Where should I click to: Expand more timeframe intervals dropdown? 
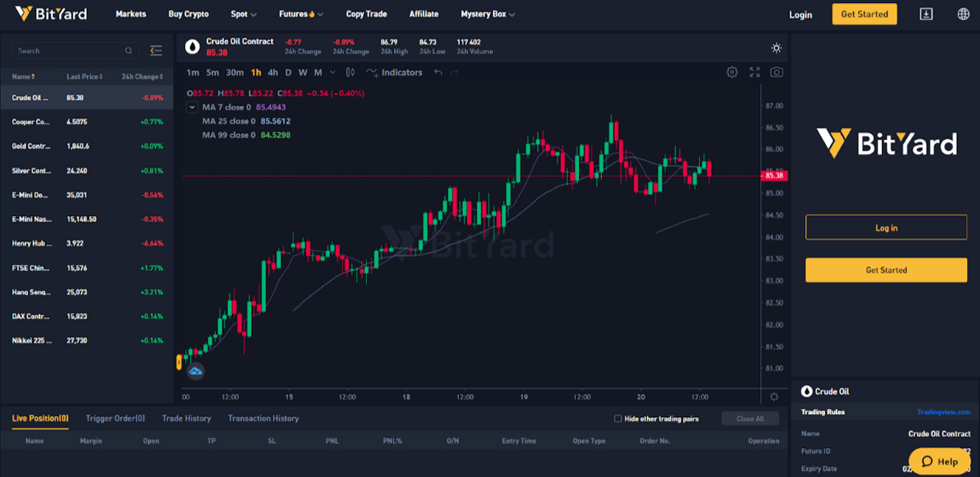tap(332, 73)
